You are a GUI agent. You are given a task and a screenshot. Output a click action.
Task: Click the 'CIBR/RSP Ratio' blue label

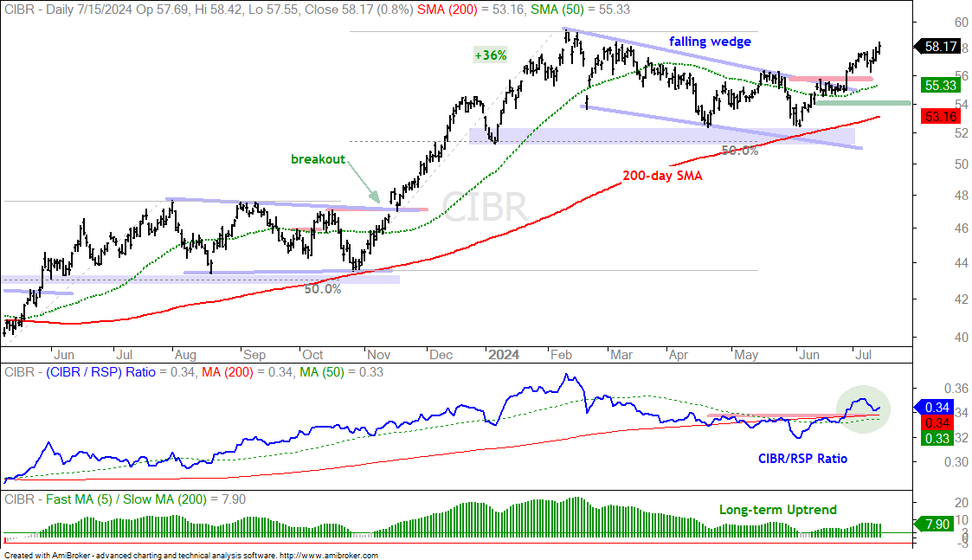point(802,458)
